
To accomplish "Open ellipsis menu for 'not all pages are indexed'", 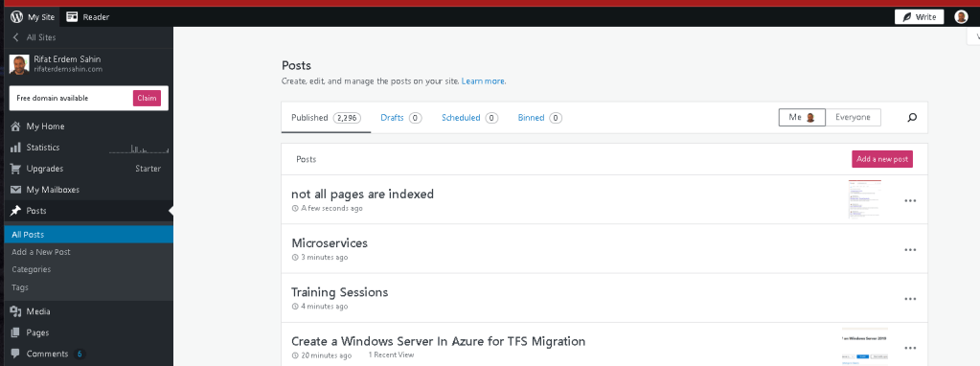I will click(910, 200).
